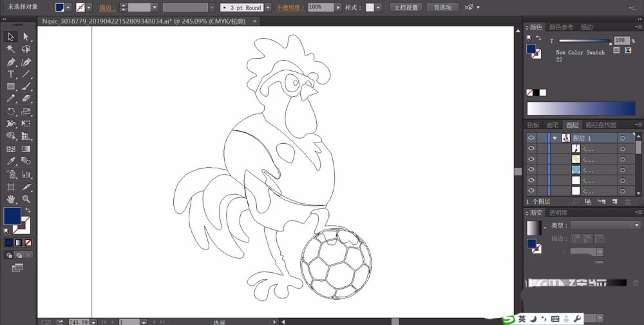Click the black swatch in Color panel

point(536,93)
